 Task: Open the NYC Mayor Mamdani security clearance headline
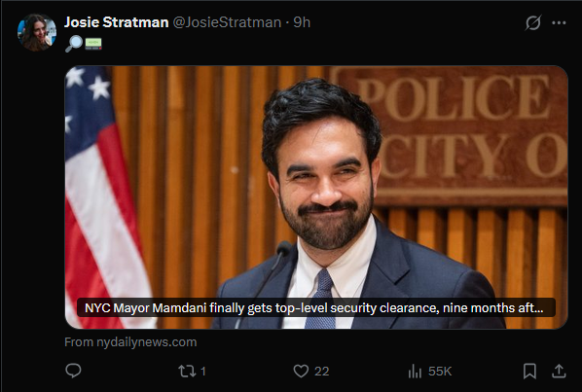pyautogui.click(x=314, y=307)
